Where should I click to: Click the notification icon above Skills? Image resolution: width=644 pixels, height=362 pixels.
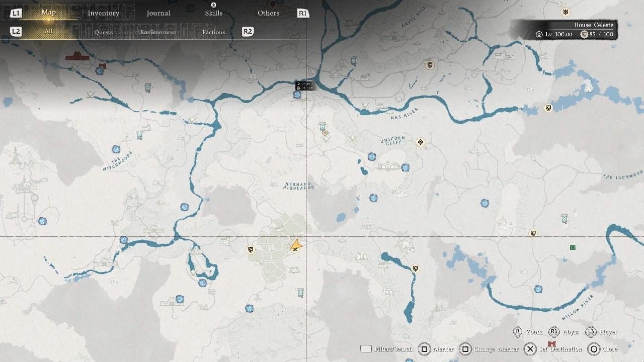[213, 5]
